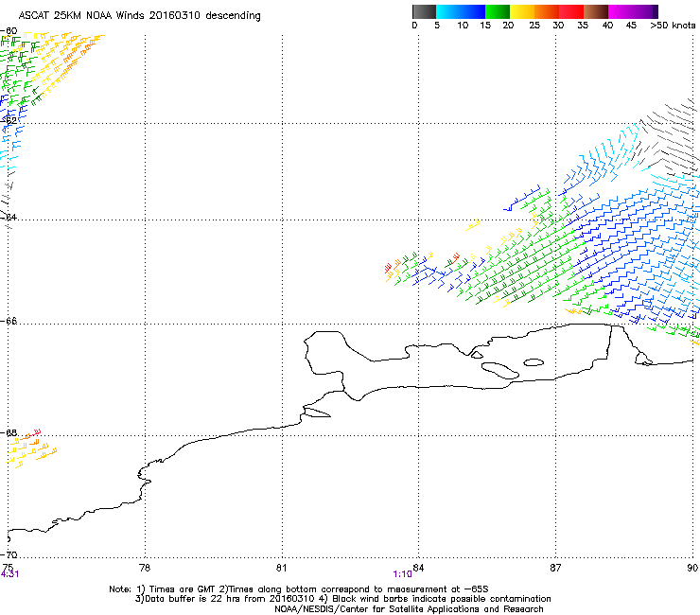This screenshot has height=615, width=700.
Task: Click the "87" longitude axis label
Action: pyautogui.click(x=555, y=568)
